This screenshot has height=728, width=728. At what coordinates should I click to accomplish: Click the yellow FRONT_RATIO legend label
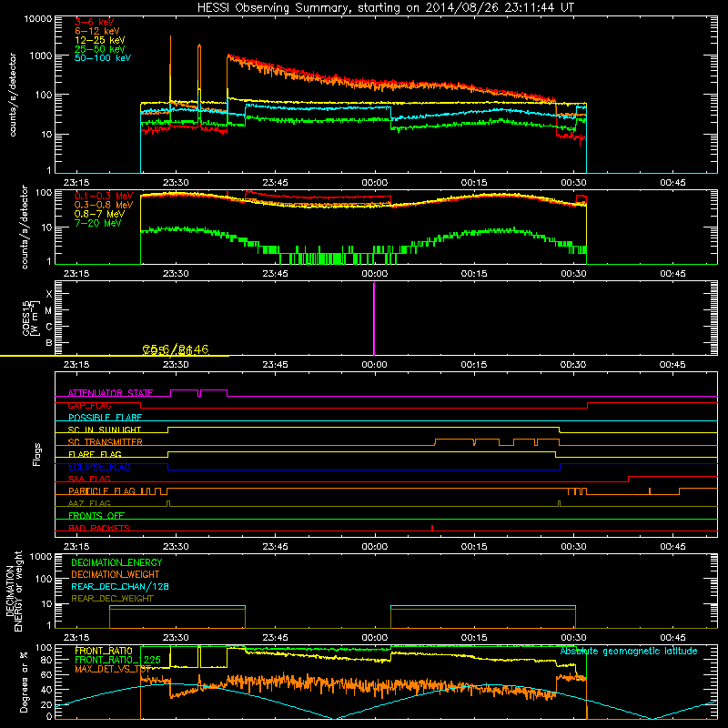(x=104, y=651)
